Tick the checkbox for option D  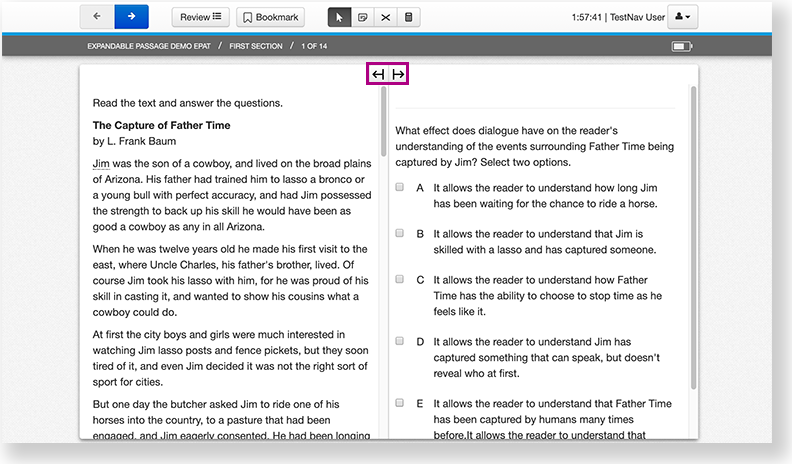click(400, 341)
